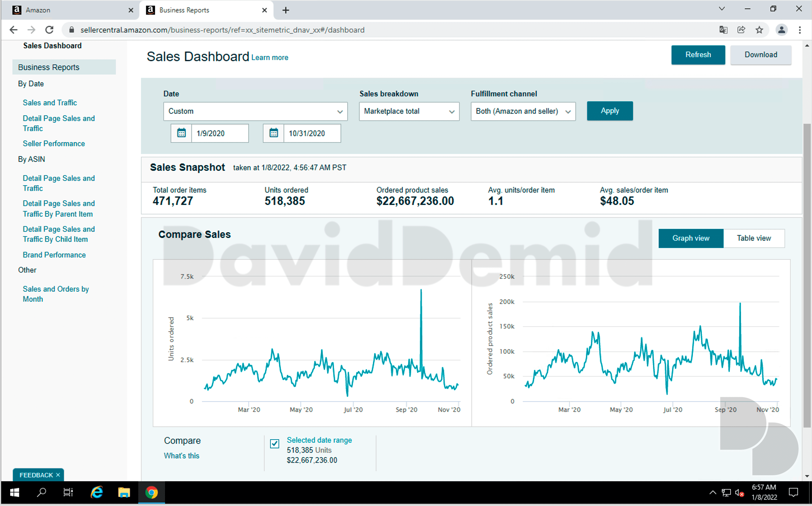Open the Fulfillment channel dropdown
Image resolution: width=812 pixels, height=506 pixels.
[x=523, y=111]
